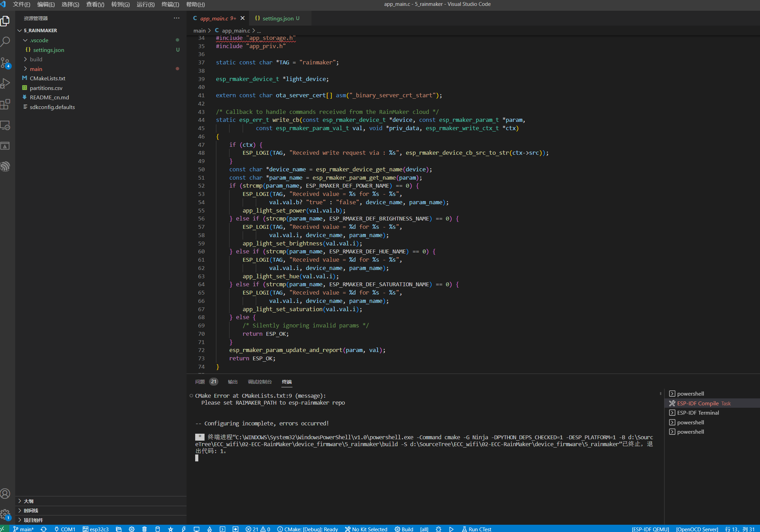
Task: Open explorer more actions ellipsis
Action: [177, 18]
